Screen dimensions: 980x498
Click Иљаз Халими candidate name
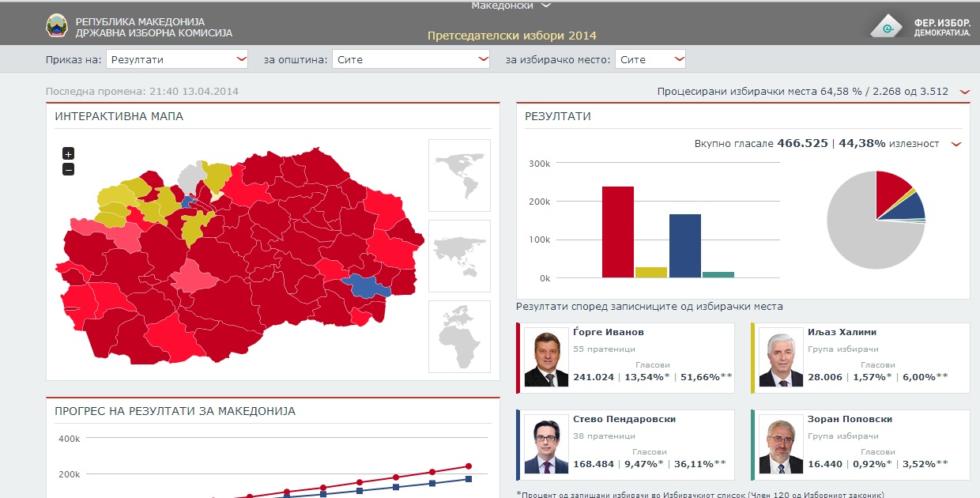point(842,332)
